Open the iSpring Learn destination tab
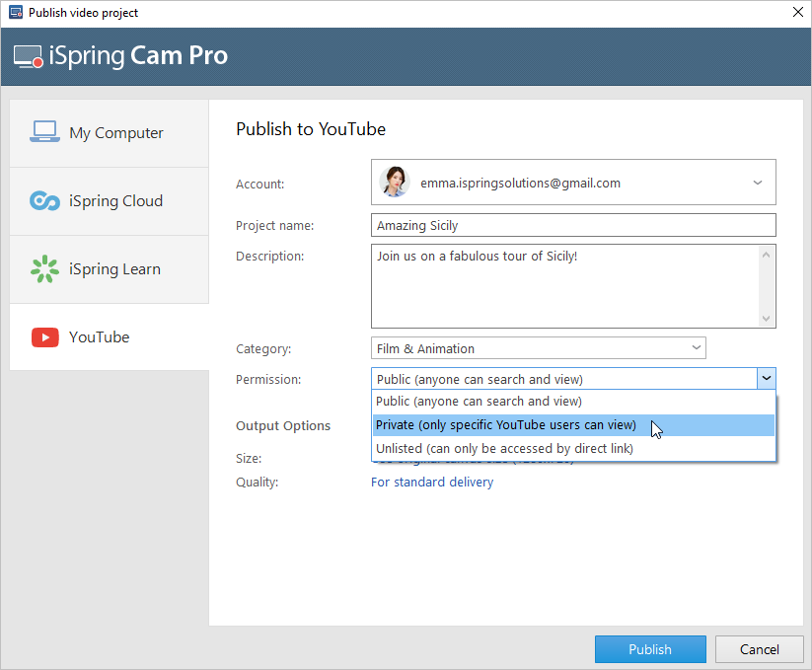The height and width of the screenshot is (670, 812). click(110, 269)
